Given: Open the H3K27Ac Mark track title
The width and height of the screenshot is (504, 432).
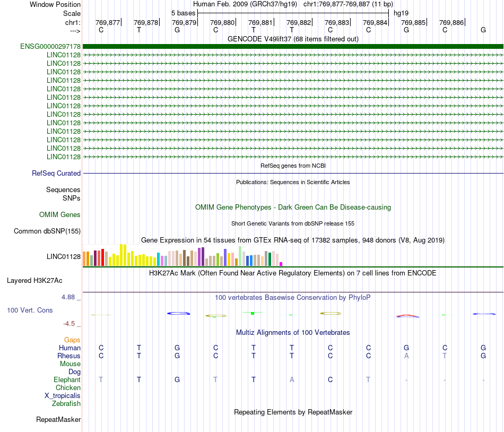Looking at the screenshot, I should point(293,273).
